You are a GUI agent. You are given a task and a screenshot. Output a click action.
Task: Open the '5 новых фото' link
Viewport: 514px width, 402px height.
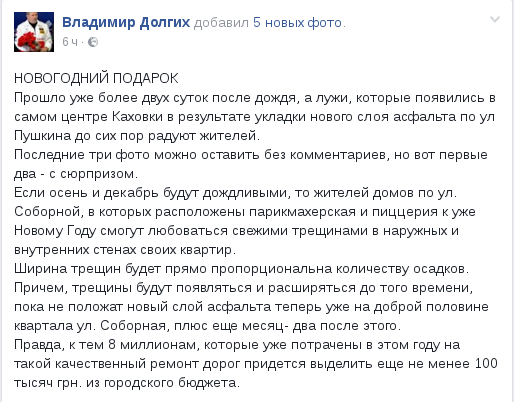[x=297, y=23]
